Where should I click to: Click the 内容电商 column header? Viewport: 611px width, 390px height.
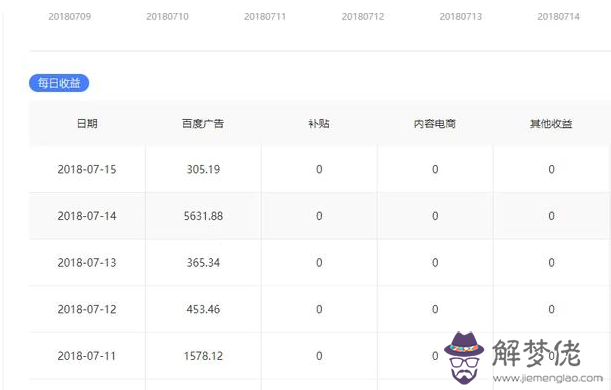[x=435, y=124]
